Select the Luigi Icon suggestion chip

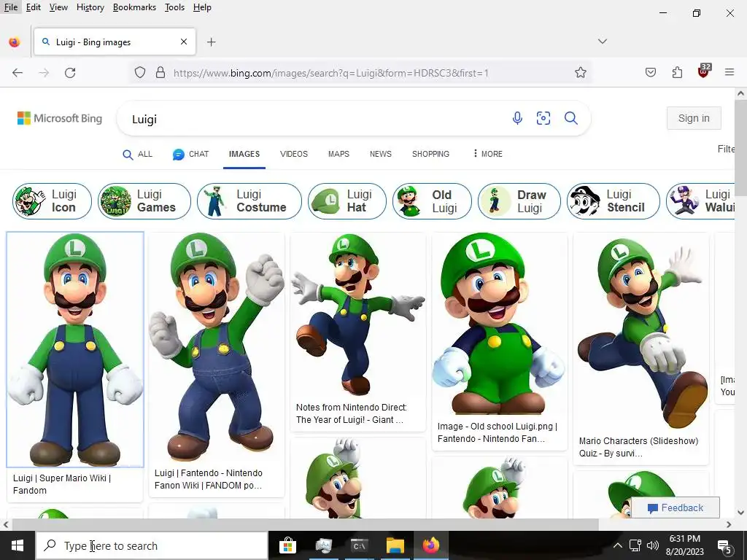tap(52, 201)
